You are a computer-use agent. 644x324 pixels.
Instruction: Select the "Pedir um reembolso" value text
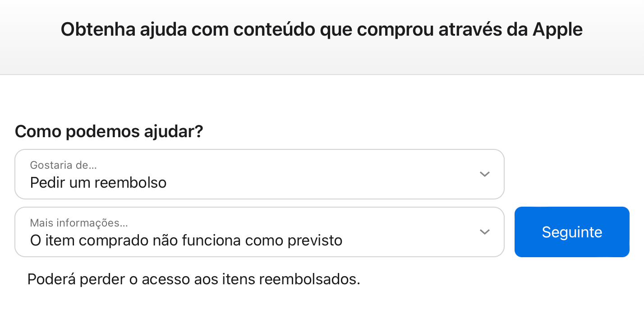(x=98, y=183)
